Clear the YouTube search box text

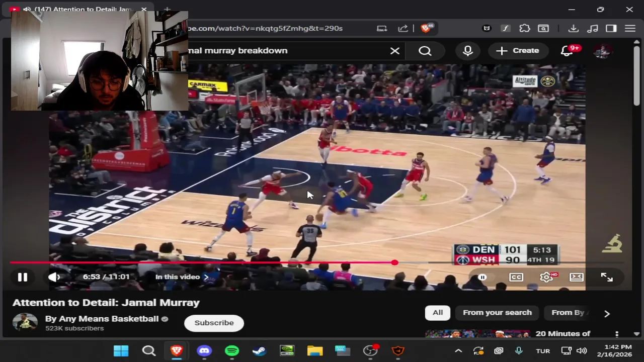pos(395,51)
